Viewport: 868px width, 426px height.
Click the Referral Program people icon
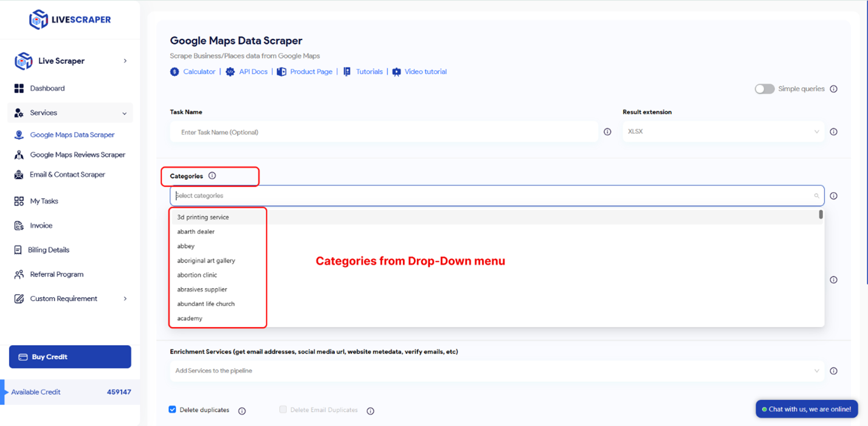(19, 274)
